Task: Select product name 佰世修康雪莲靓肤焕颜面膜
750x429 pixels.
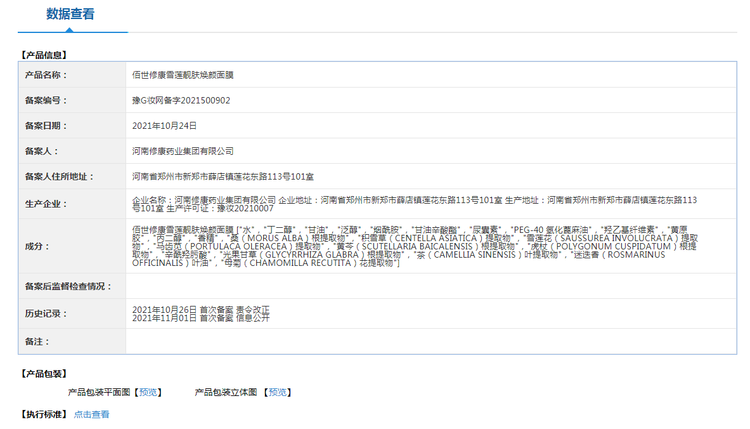Action: [x=183, y=75]
